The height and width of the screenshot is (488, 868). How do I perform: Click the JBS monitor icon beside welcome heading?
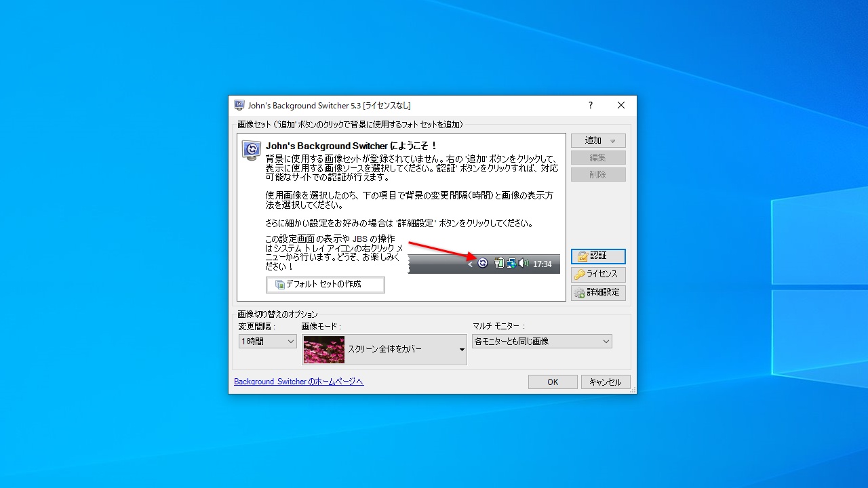coord(252,150)
